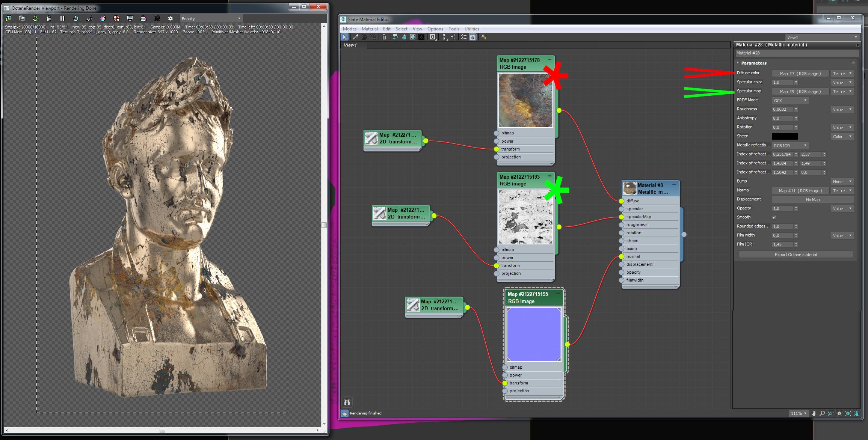The image size is (868, 440).
Task: Click the lock viewport icon
Action: 49,18
